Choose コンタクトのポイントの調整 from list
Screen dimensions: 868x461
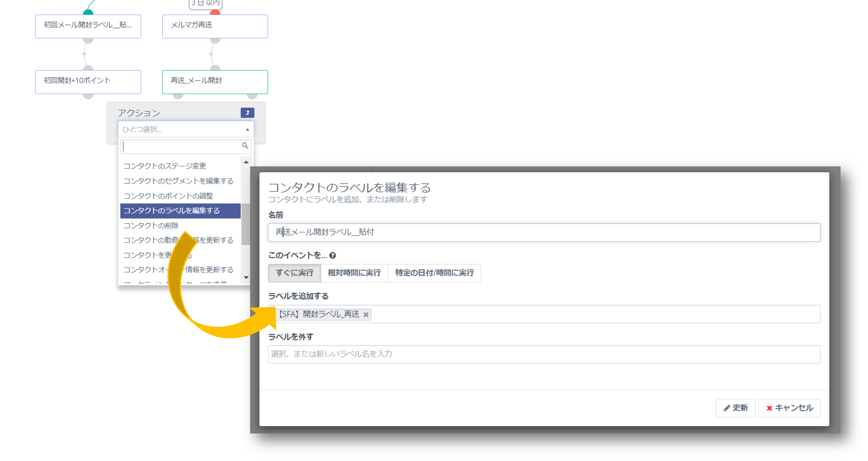point(168,196)
